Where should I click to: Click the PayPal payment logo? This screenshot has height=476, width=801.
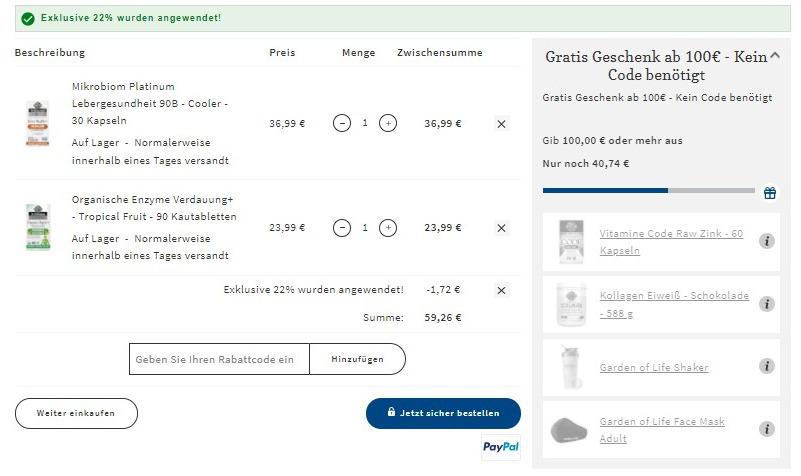[501, 447]
